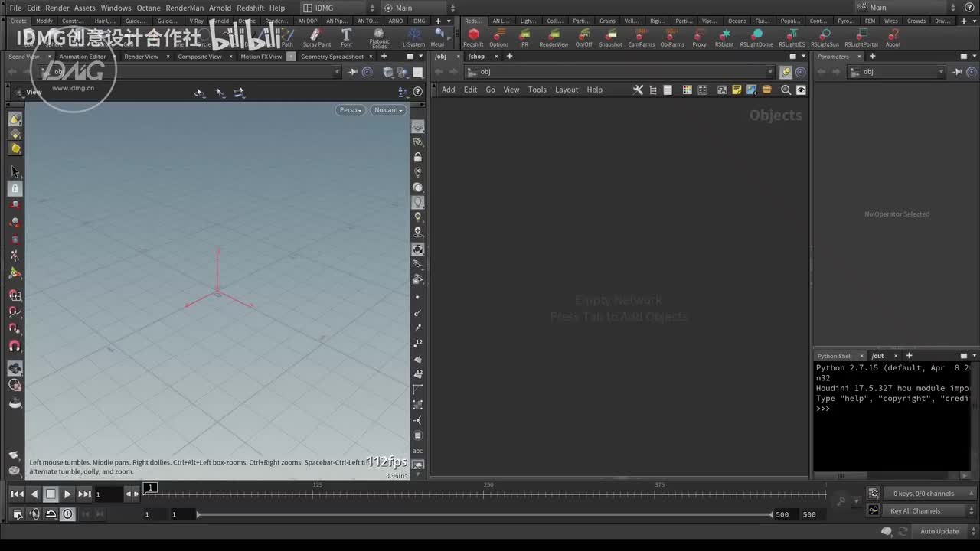The width and height of the screenshot is (980, 551).
Task: Expand the Scene View path dropdown
Action: 337,72
